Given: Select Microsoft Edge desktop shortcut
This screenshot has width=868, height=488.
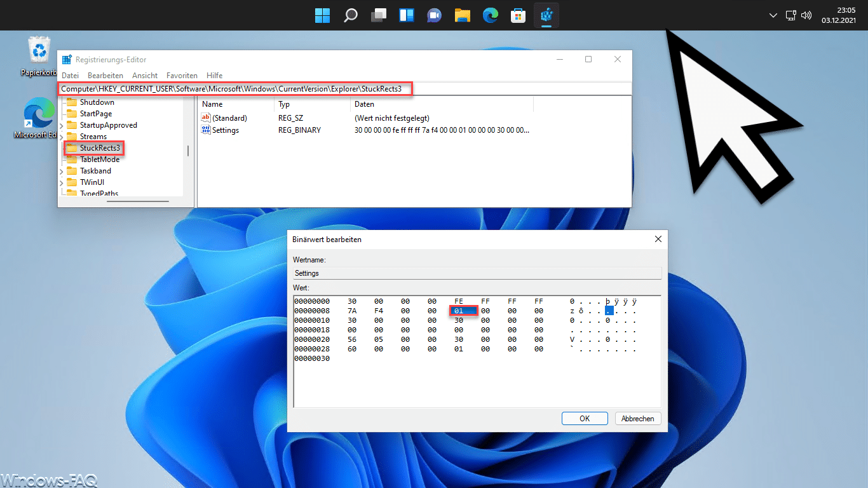Looking at the screenshot, I should (39, 118).
